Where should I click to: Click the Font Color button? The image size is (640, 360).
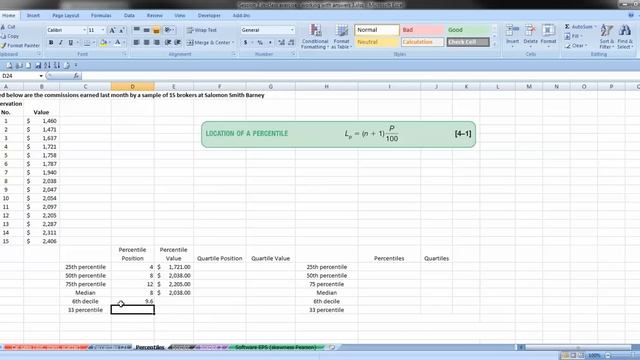tap(118, 42)
